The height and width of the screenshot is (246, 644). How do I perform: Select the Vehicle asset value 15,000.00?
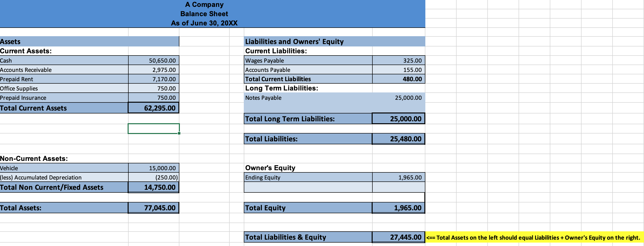[153, 168]
